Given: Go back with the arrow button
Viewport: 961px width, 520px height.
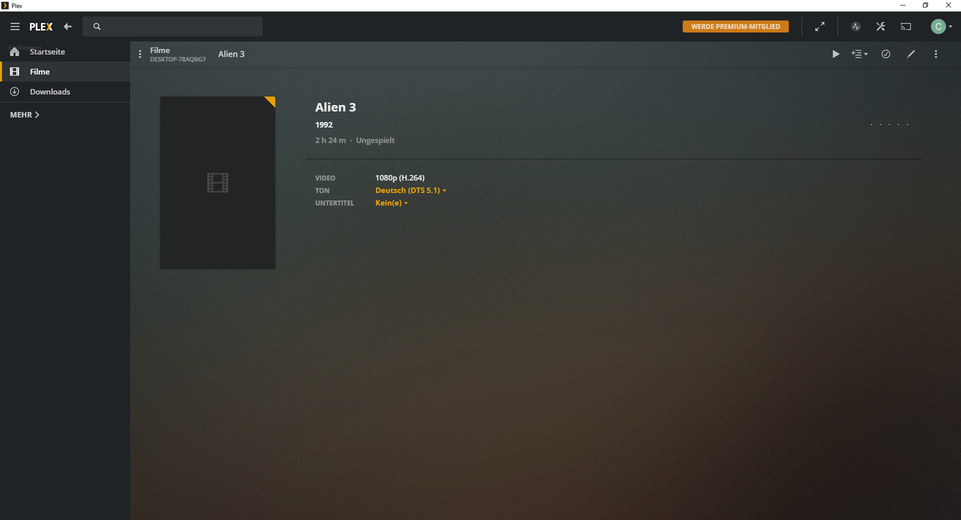Looking at the screenshot, I should click(x=68, y=26).
